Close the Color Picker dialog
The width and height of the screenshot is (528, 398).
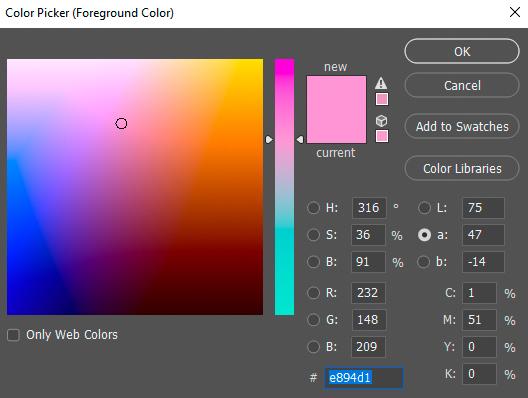515,12
